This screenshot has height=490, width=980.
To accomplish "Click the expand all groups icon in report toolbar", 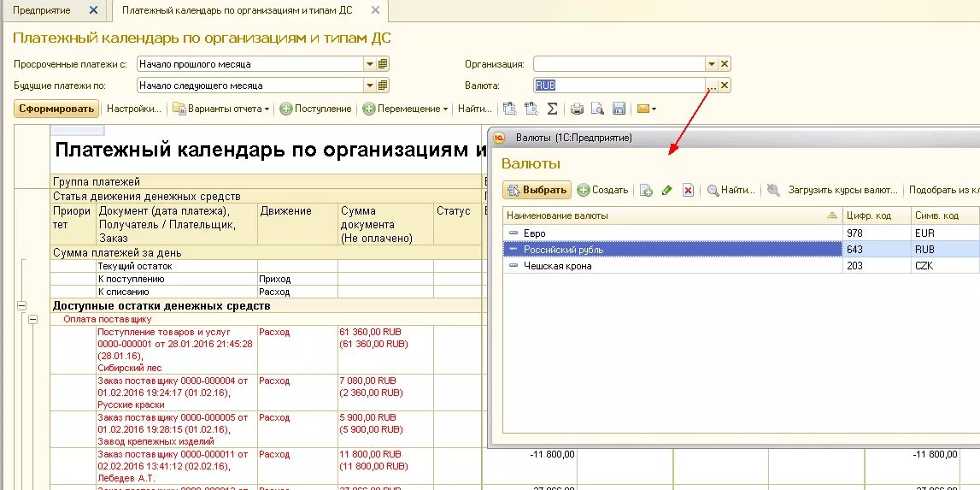I will [x=510, y=109].
